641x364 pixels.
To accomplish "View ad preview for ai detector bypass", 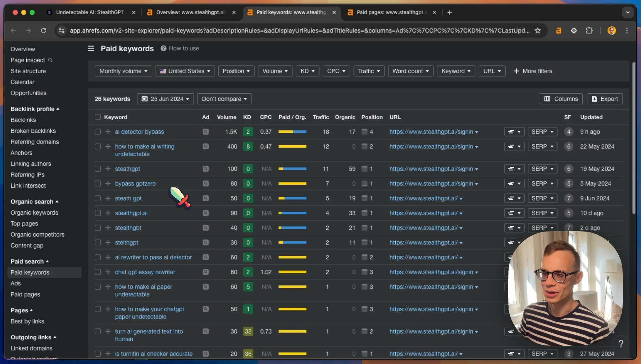I will click(x=206, y=132).
